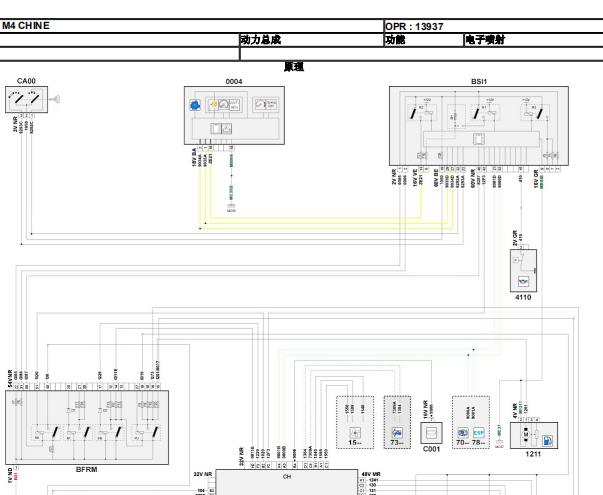This screenshot has width=603, height=495.
Task: Click the 0004 component label
Action: pyautogui.click(x=234, y=82)
